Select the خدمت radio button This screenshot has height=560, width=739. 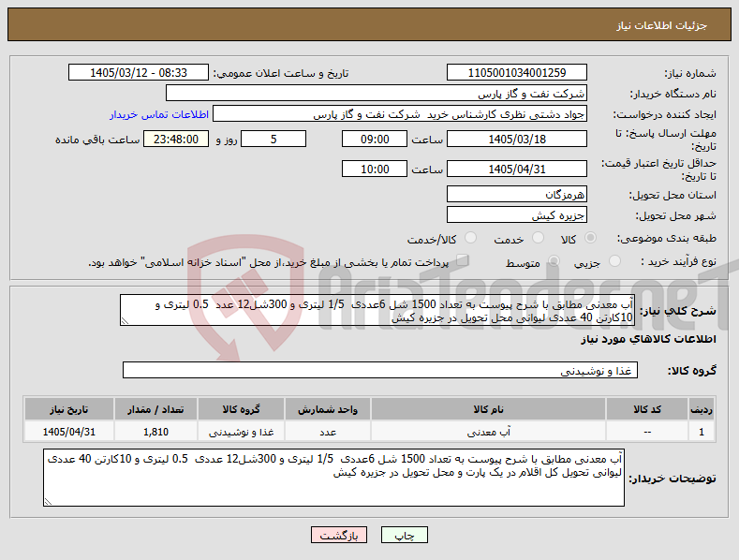pyautogui.click(x=538, y=238)
